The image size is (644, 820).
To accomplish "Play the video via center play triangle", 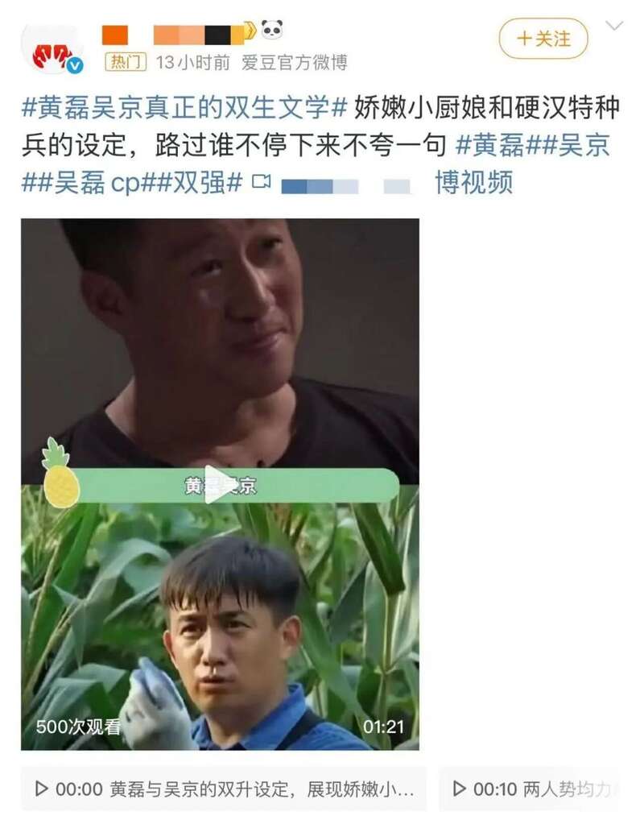I will (x=219, y=484).
